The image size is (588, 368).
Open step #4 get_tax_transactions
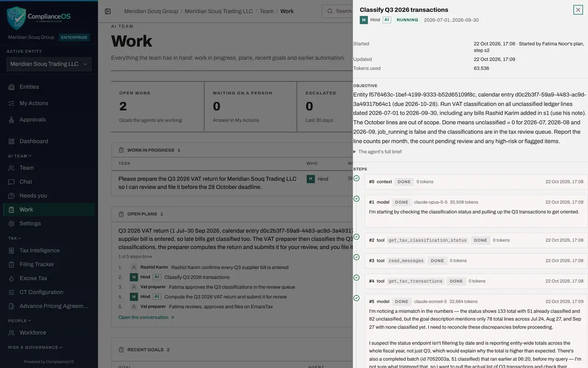(476, 281)
